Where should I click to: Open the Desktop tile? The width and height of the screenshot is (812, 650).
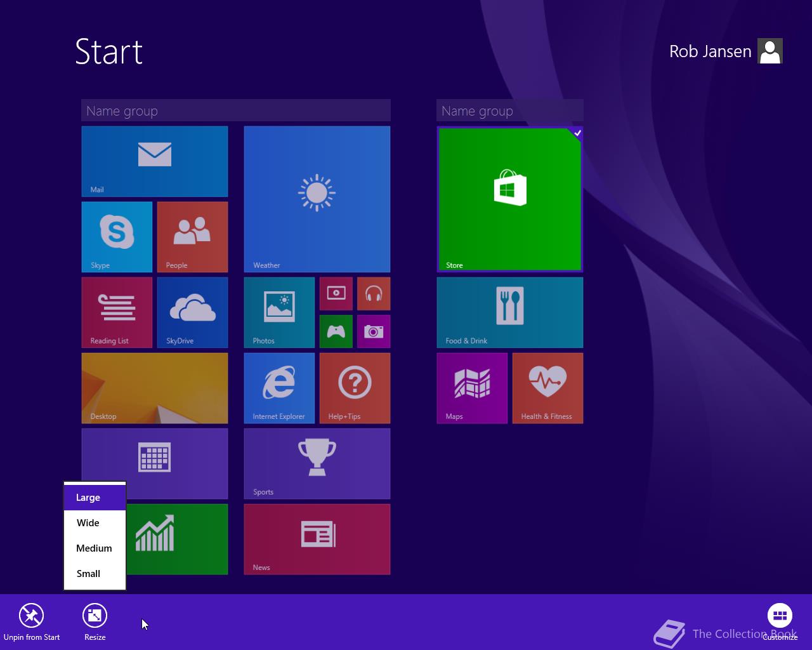[x=155, y=388]
